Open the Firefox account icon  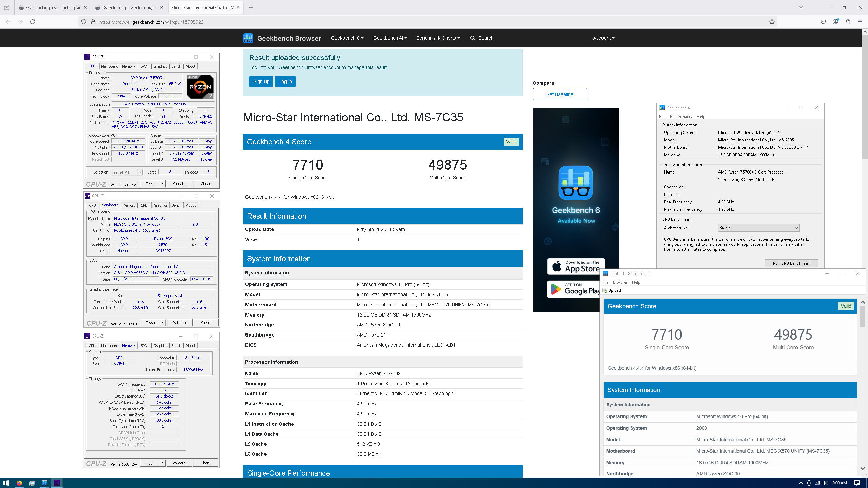point(835,22)
